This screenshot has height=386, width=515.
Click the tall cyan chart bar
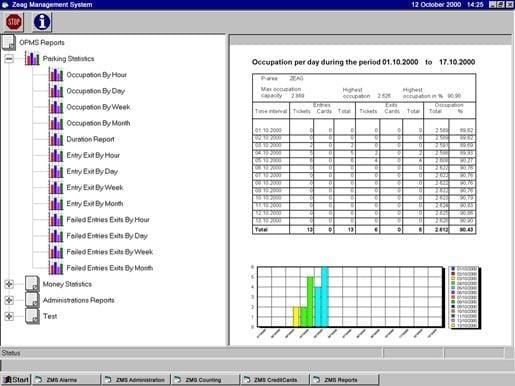(x=325, y=296)
